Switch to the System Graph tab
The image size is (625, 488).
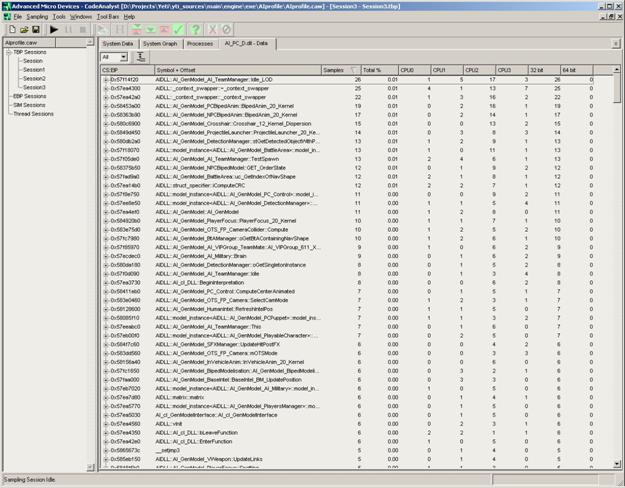coord(160,44)
